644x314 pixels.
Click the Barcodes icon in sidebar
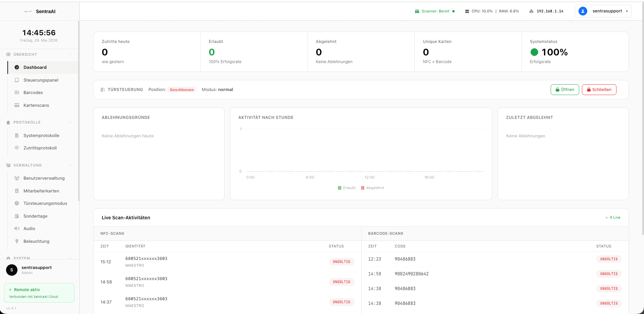coord(17,92)
